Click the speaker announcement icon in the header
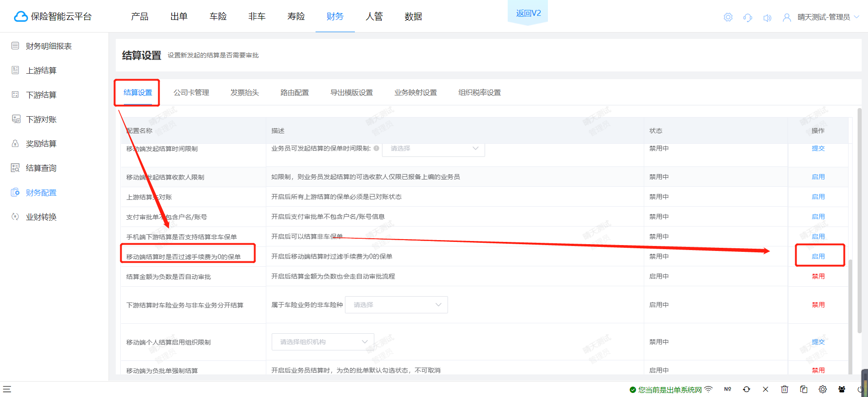 [x=767, y=18]
